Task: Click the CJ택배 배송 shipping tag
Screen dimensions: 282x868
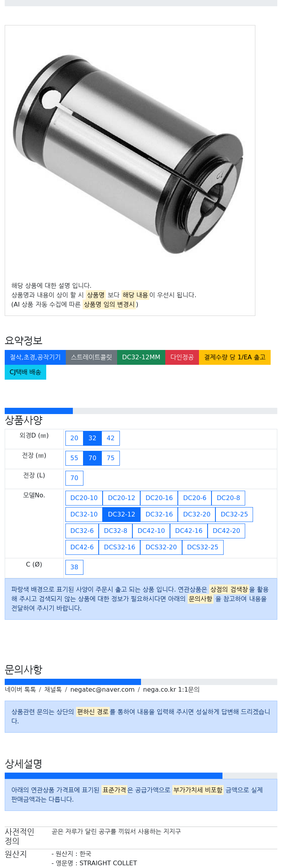Action: [25, 372]
